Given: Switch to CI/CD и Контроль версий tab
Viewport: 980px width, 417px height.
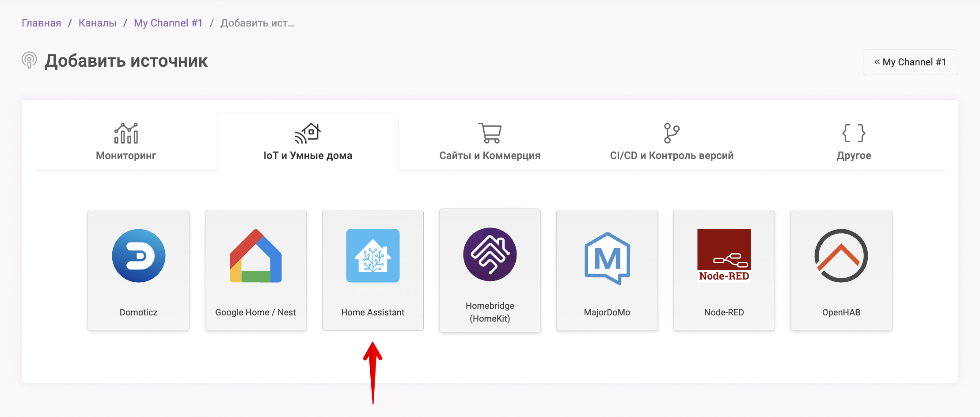Looking at the screenshot, I should coord(672,141).
